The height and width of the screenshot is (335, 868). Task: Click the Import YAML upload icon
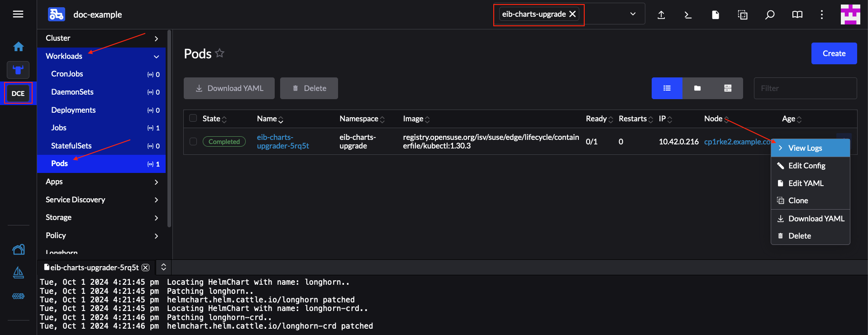661,15
